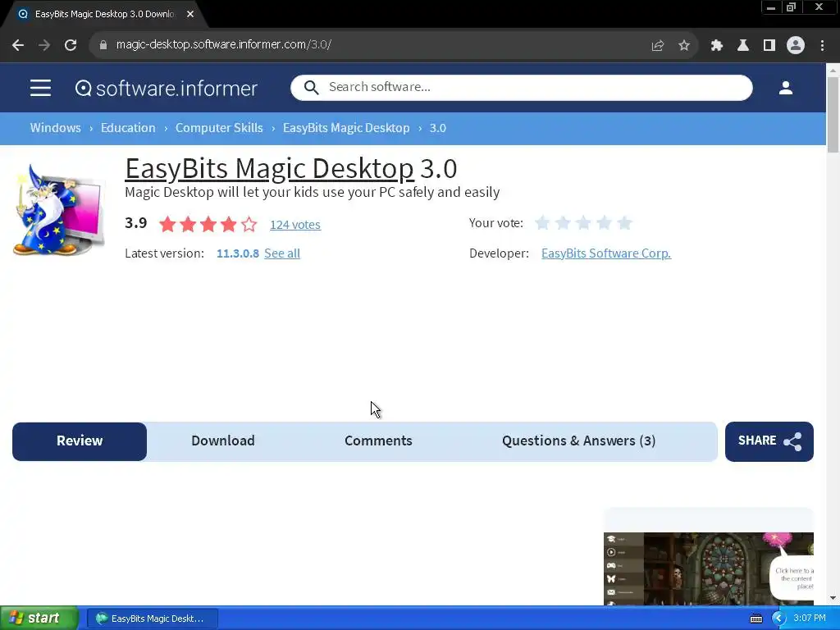Open the Chrome three-dot menu
840x630 pixels.
tap(822, 46)
